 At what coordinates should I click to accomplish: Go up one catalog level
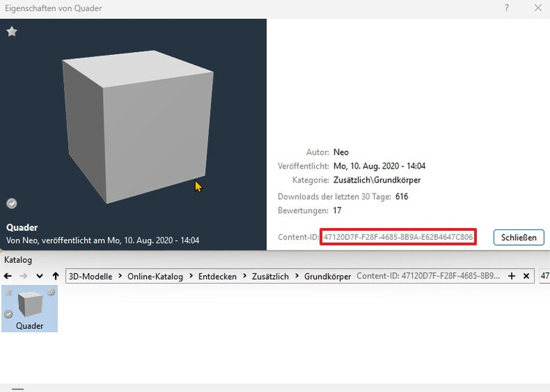[x=56, y=276]
